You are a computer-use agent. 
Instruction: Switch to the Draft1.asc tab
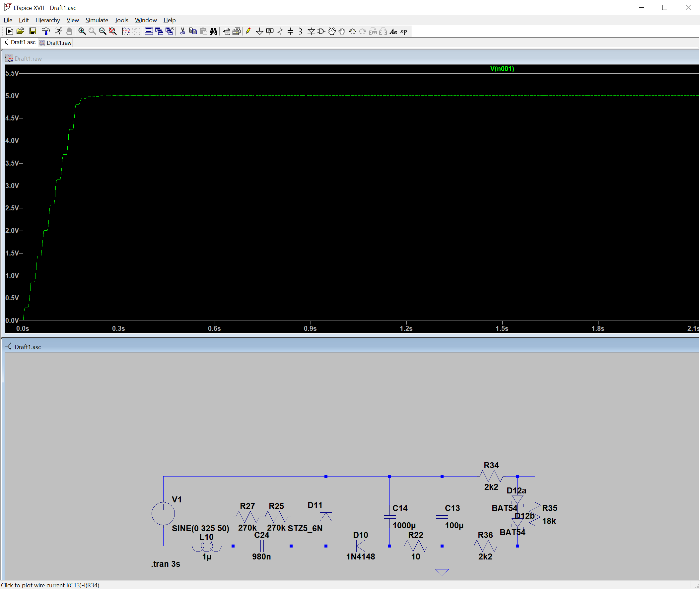point(20,42)
